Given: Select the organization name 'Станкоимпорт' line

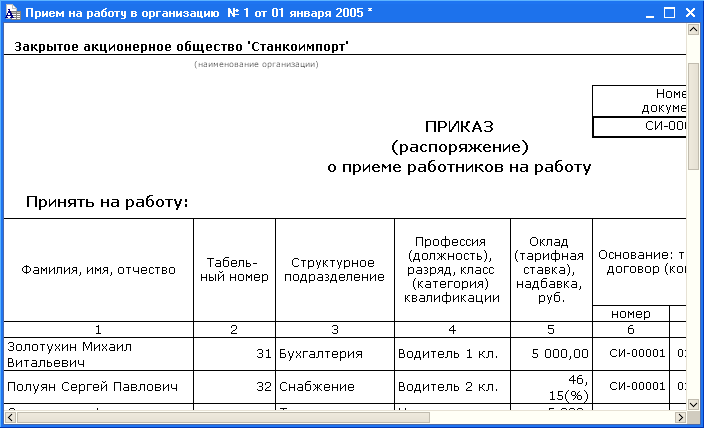Looking at the screenshot, I should coord(181,47).
